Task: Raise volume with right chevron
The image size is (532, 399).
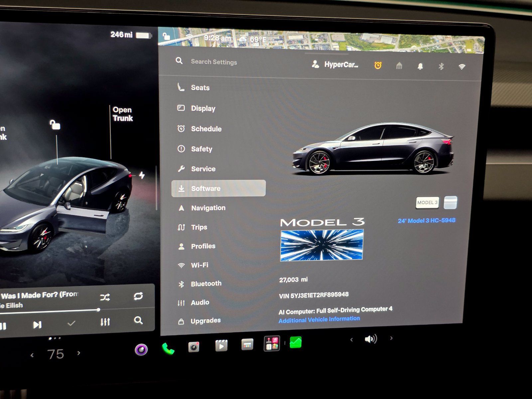Action: [x=391, y=338]
